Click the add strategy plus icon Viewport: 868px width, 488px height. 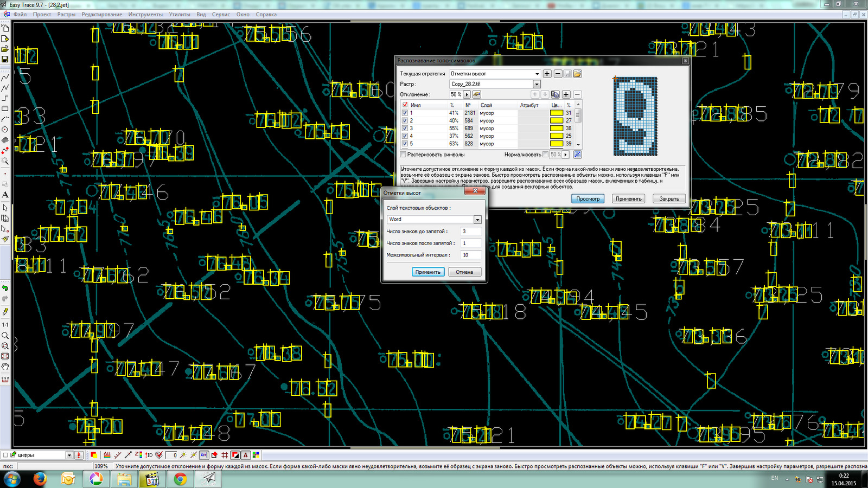coord(547,74)
